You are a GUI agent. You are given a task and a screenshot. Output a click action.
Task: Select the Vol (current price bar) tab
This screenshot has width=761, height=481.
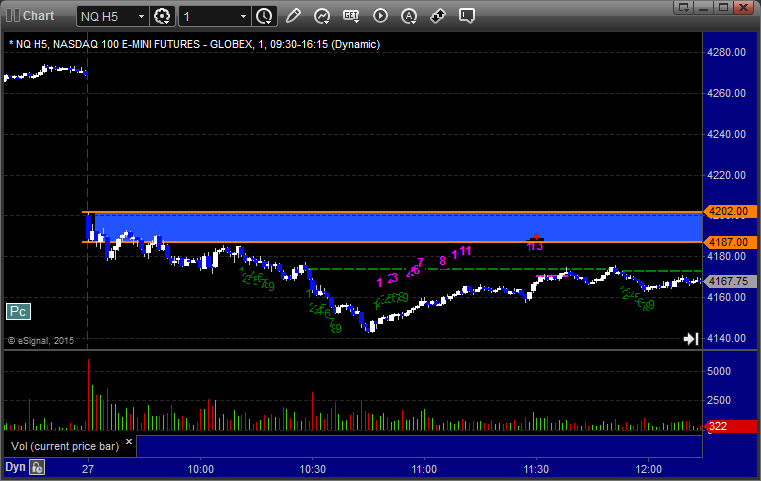(62, 443)
